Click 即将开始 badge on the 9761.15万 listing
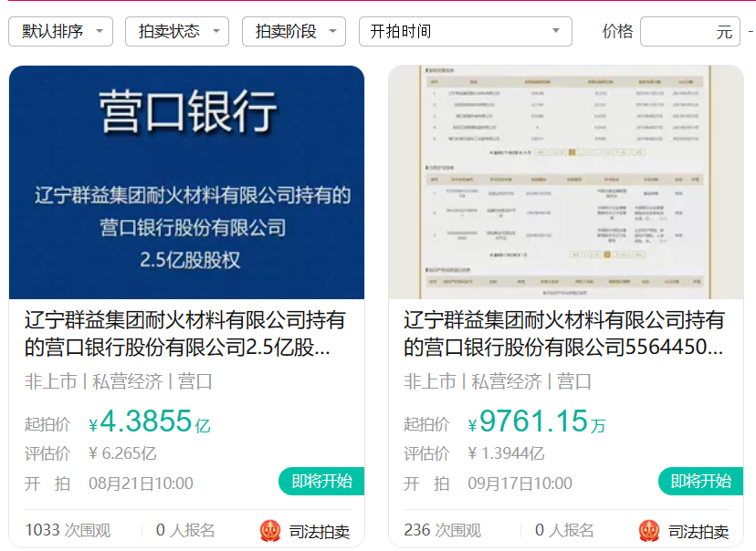 (701, 481)
